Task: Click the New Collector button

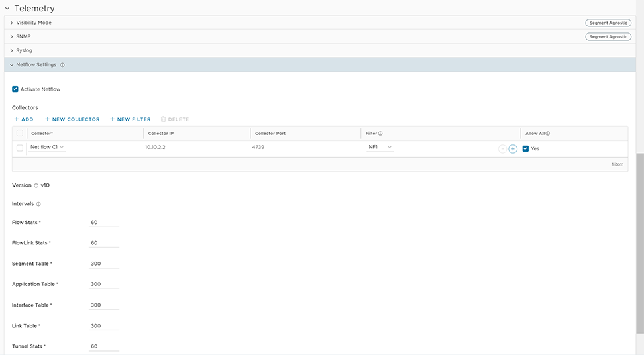Action: pyautogui.click(x=72, y=119)
